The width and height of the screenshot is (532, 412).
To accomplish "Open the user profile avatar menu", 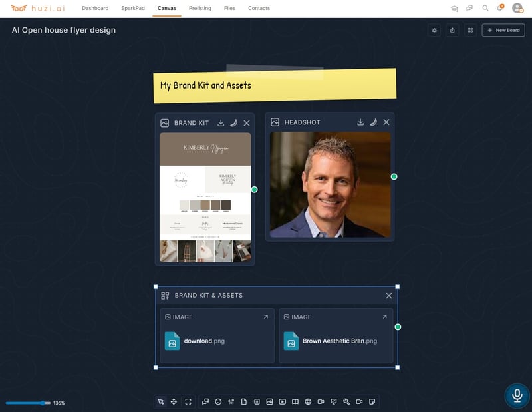I will tap(517, 8).
